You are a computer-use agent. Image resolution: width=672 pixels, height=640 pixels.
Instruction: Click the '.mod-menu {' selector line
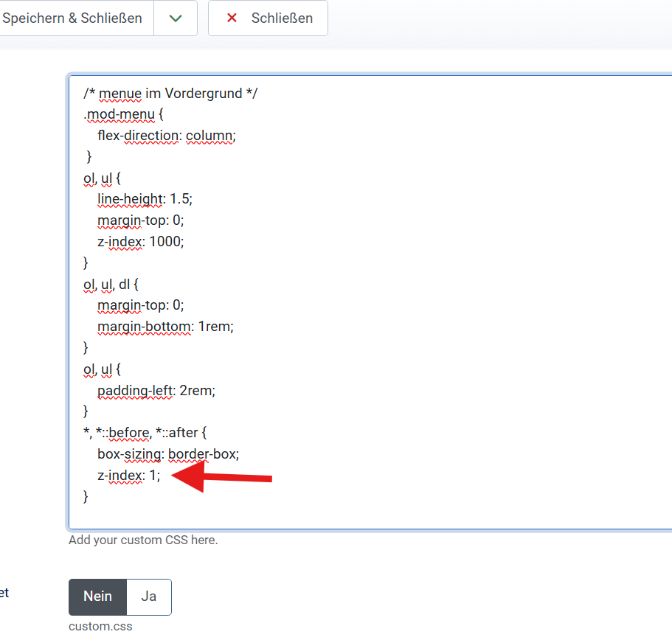(123, 115)
